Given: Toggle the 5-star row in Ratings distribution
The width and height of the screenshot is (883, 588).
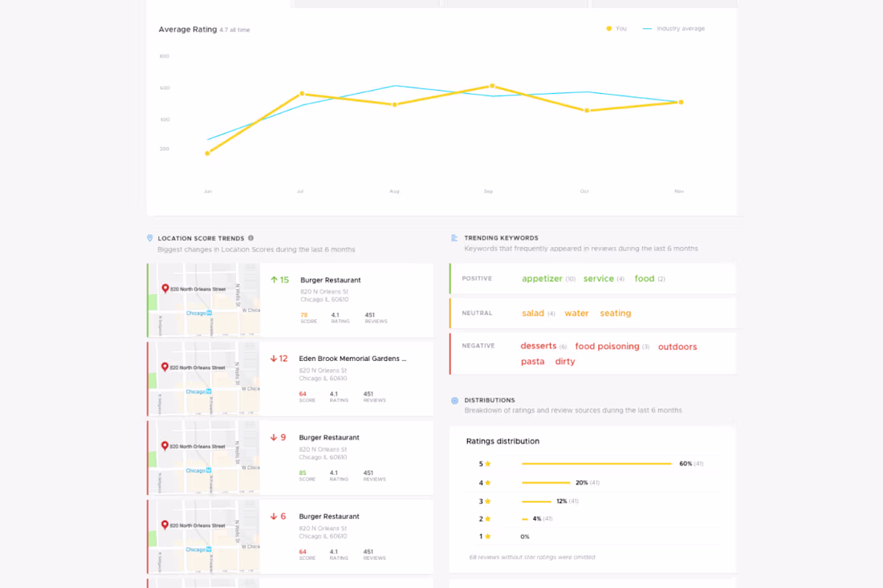Looking at the screenshot, I should pos(482,464).
